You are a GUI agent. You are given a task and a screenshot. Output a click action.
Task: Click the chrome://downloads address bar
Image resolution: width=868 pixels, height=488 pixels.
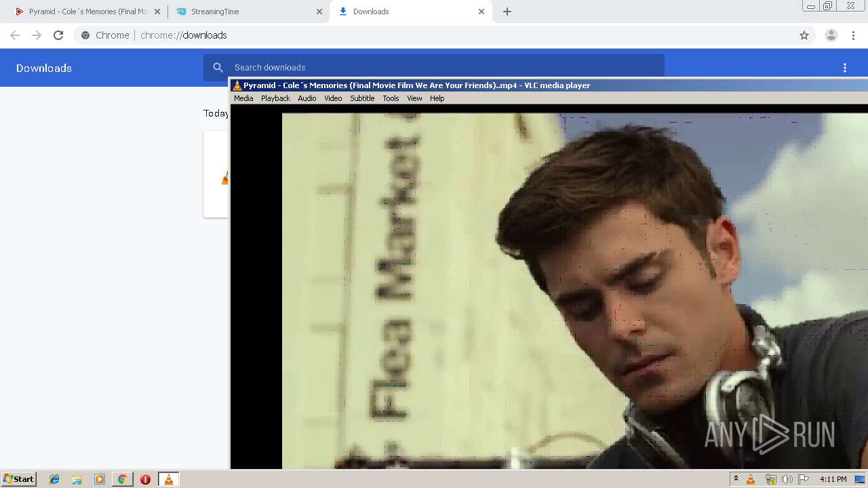pos(434,35)
